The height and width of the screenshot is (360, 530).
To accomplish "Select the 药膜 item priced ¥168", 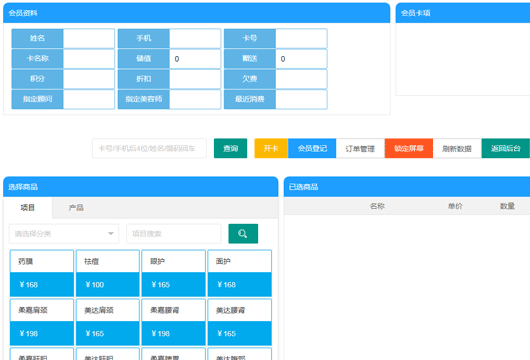I will click(42, 273).
